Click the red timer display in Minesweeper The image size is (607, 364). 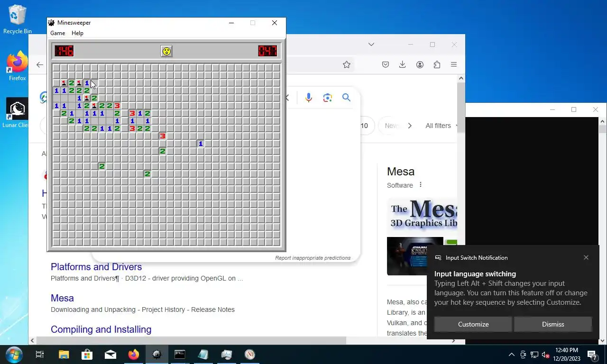(x=267, y=51)
